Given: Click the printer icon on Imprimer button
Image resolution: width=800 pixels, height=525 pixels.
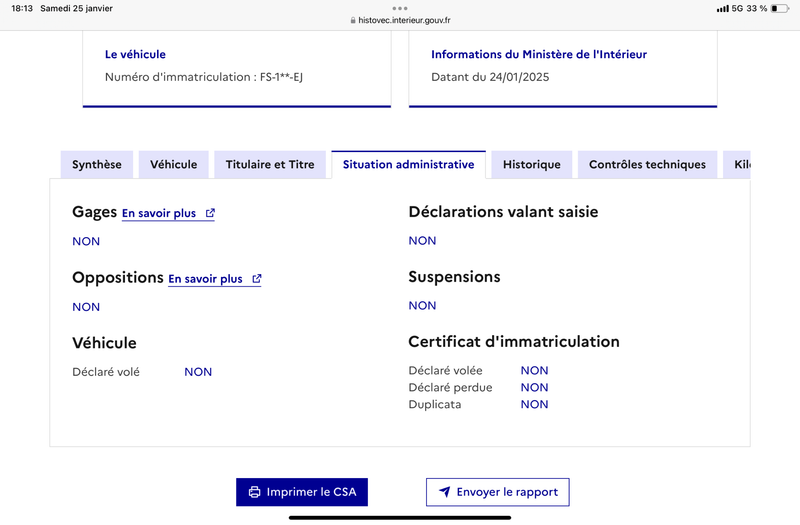Looking at the screenshot, I should pyautogui.click(x=254, y=492).
